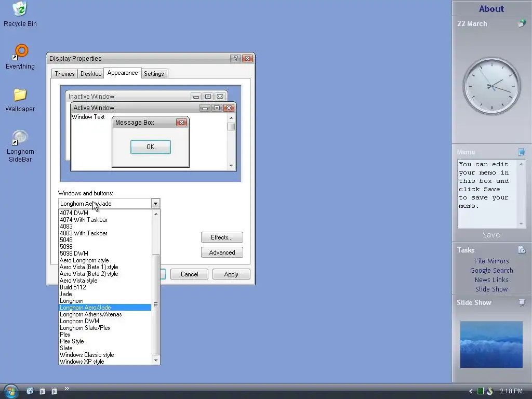Select Longhorn DWM style

point(105,321)
